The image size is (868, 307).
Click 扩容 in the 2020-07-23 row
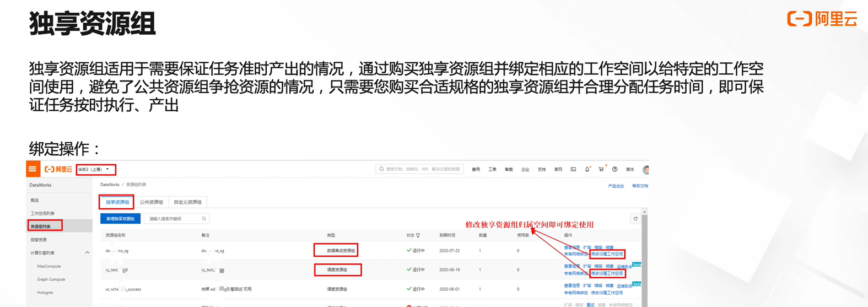tap(587, 247)
